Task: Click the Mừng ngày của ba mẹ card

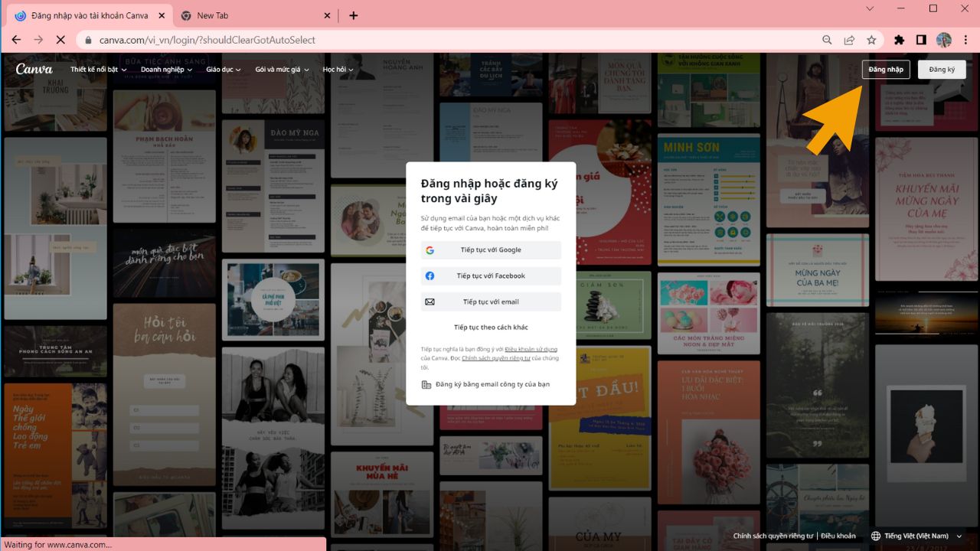Action: pos(818,270)
